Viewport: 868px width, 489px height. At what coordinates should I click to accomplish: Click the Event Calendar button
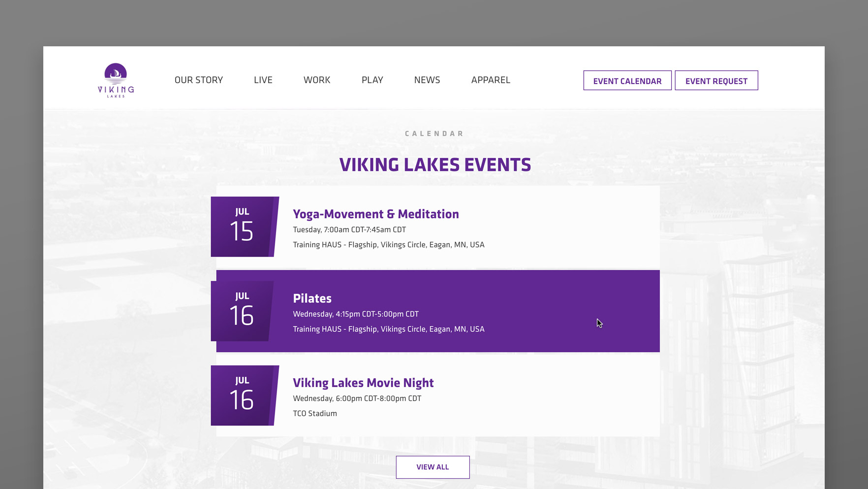(x=627, y=81)
